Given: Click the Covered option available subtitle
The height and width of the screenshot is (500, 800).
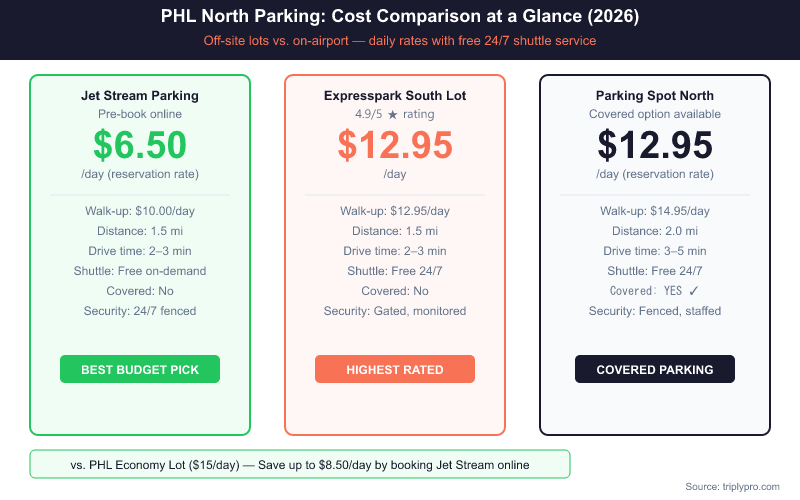Looking at the screenshot, I should (655, 115).
